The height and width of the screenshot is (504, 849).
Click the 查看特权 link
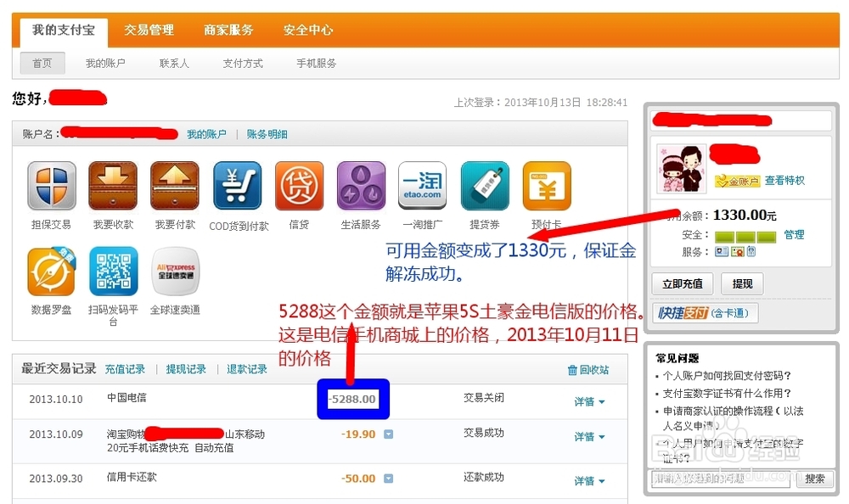[x=784, y=181]
